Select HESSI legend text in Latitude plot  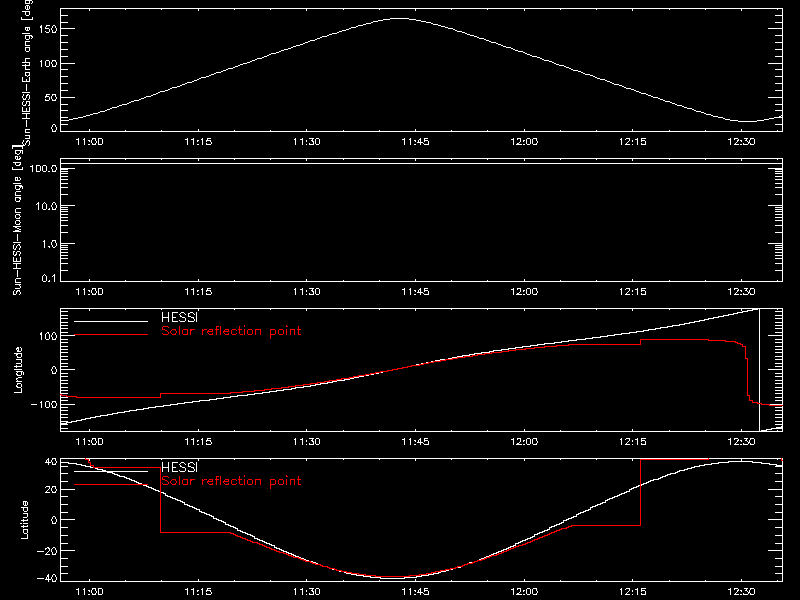tap(179, 467)
